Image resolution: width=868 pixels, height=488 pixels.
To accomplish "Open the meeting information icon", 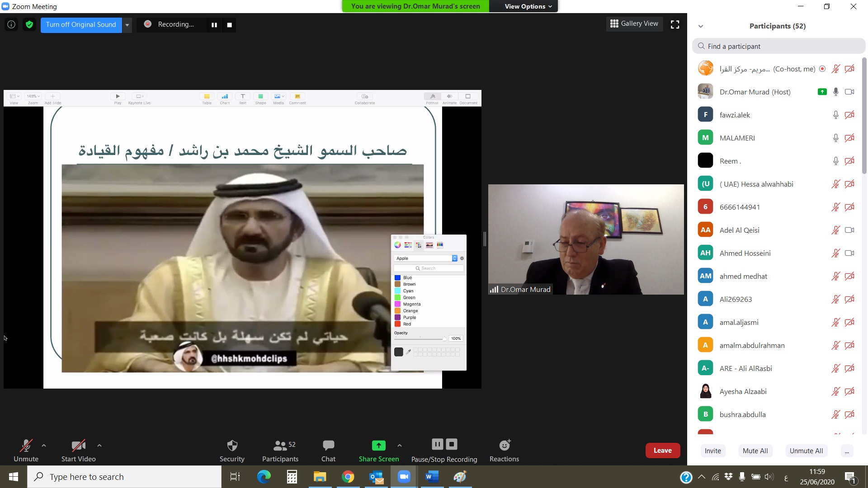I will pos(11,24).
